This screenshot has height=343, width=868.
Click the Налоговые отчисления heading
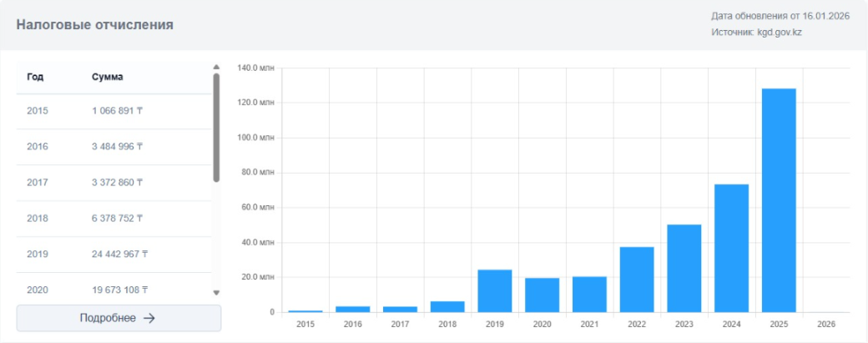tap(95, 25)
